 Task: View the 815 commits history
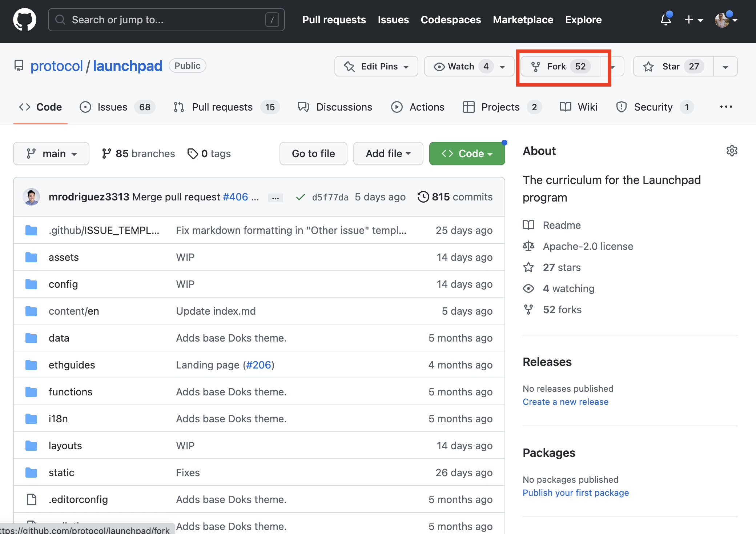coord(455,197)
